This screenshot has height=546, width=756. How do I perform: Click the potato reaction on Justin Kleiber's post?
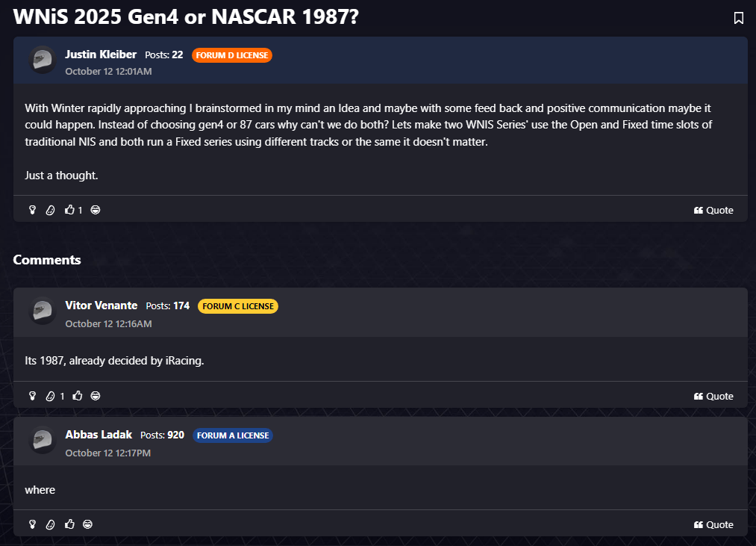(x=51, y=210)
